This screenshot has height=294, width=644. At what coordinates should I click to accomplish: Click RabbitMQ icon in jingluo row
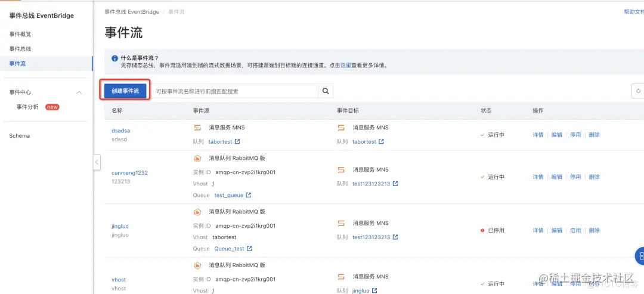click(197, 212)
